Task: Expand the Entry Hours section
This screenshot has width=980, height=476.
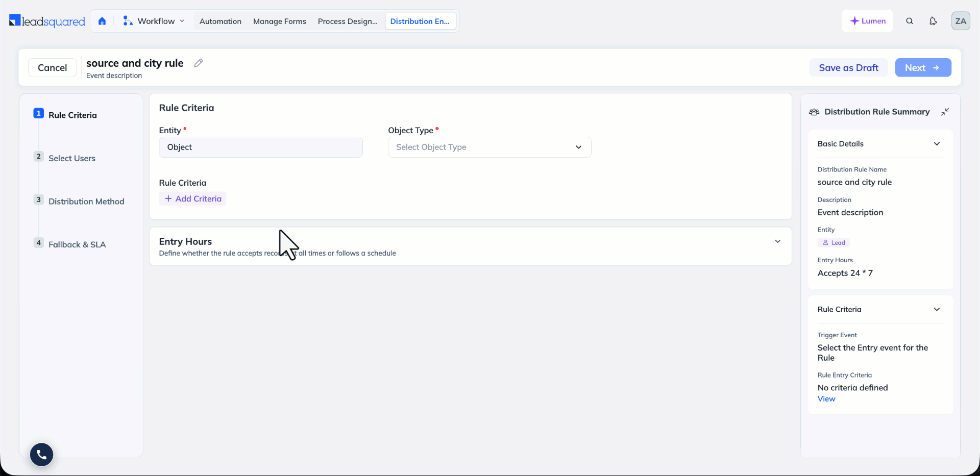Action: [x=777, y=241]
